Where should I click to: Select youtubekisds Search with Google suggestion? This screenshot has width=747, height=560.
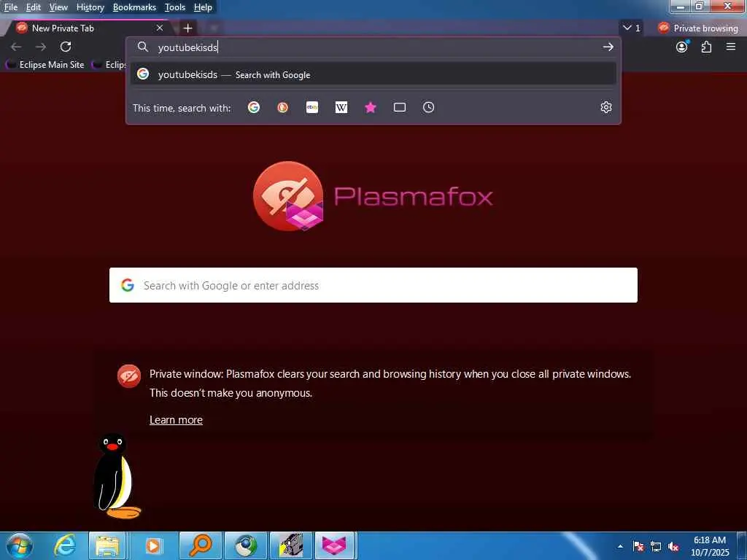(x=373, y=74)
